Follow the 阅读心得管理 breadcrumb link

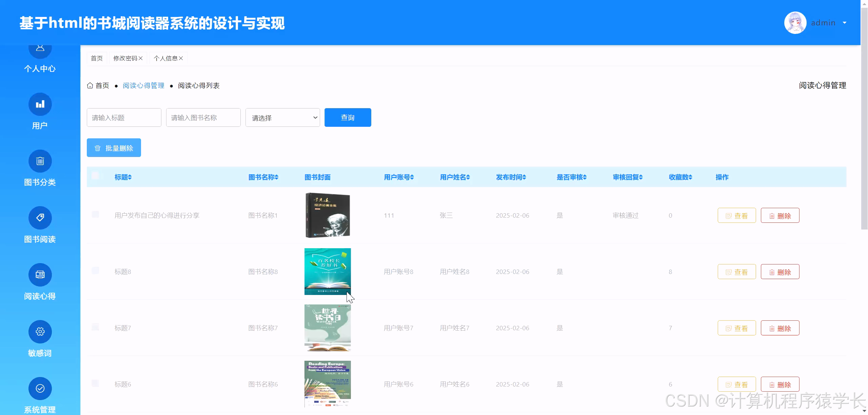[143, 85]
